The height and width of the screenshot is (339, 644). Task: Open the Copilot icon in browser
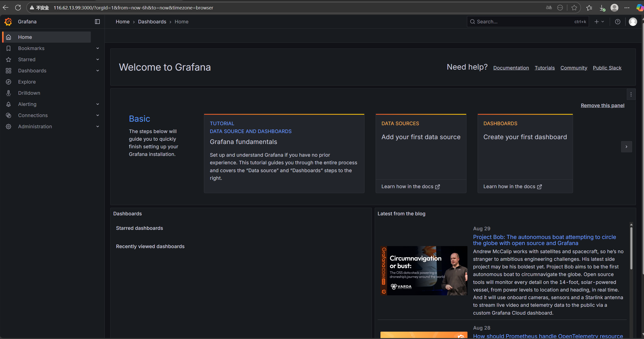[640, 8]
